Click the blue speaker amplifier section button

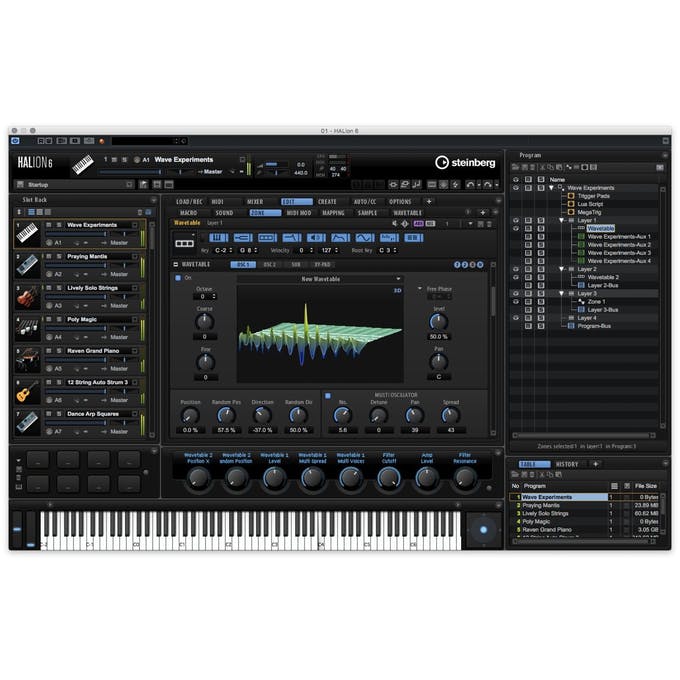click(316, 238)
